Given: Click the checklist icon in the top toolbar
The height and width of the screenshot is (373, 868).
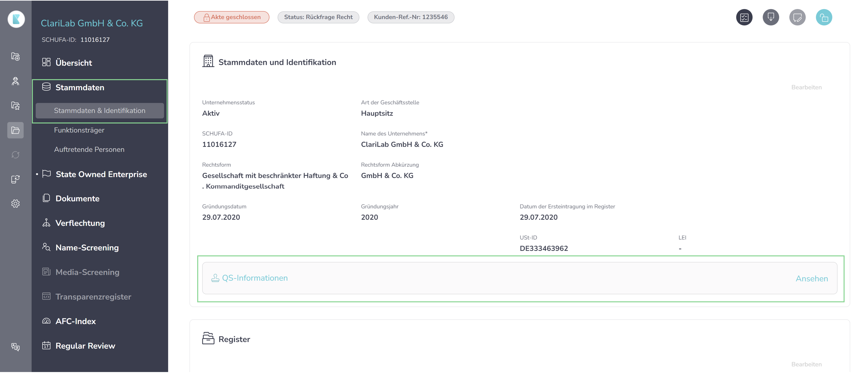Looking at the screenshot, I should point(744,17).
